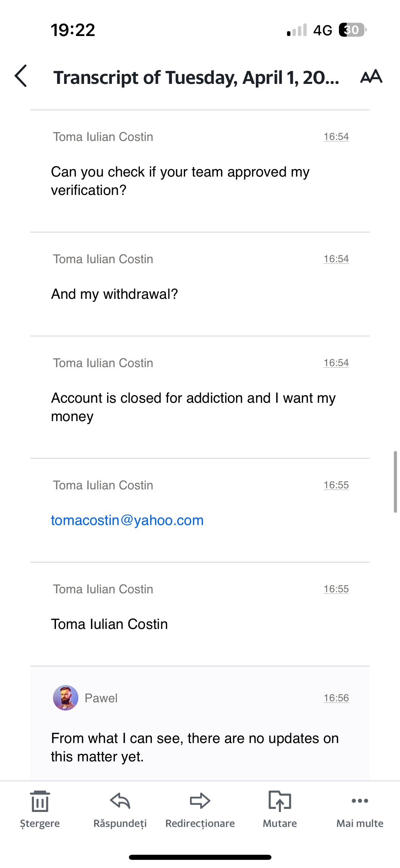Tap the home indicator bar
The width and height of the screenshot is (400, 868).
(200, 857)
